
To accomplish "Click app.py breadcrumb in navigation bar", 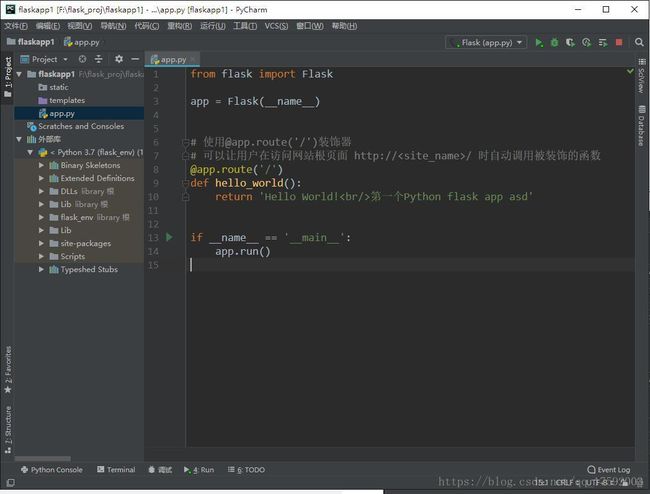I will tap(82, 42).
